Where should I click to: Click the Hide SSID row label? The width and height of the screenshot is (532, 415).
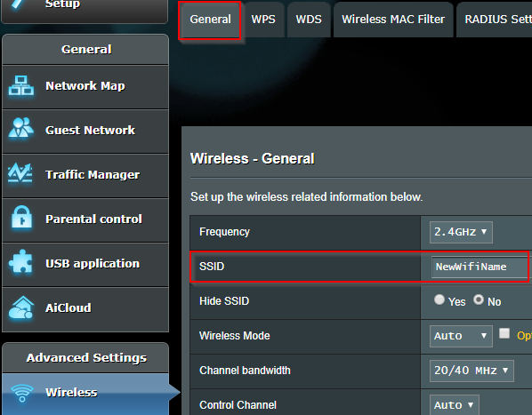click(x=224, y=301)
